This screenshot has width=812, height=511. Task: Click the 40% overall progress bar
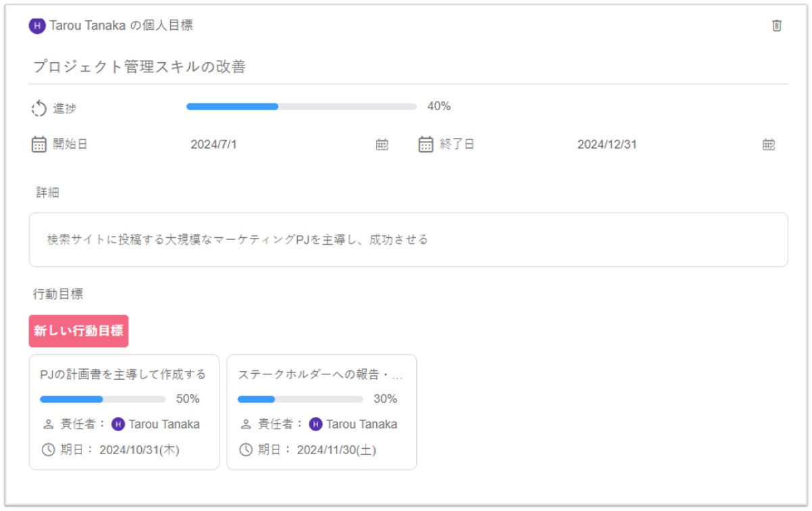(301, 107)
